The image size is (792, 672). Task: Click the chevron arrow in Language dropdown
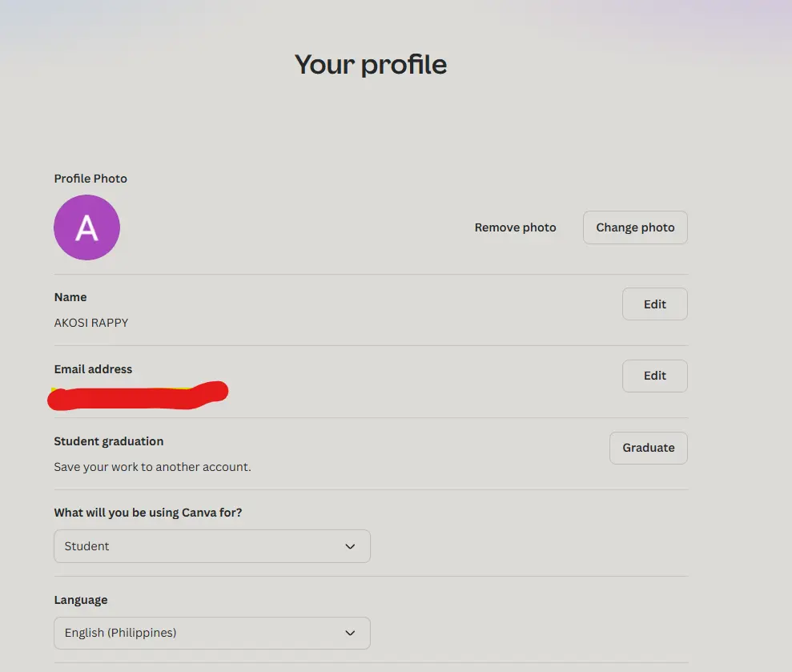click(350, 633)
